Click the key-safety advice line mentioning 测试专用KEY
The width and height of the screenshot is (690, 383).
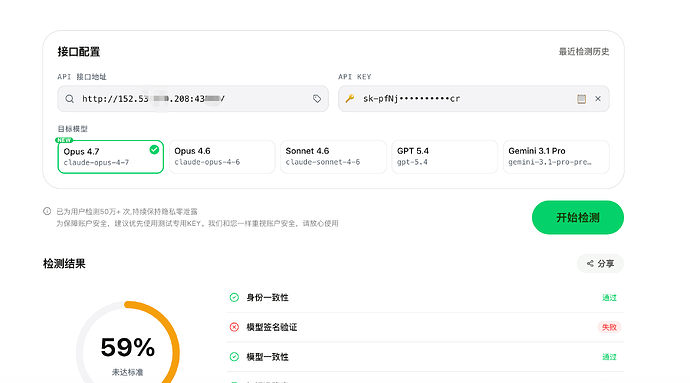pos(197,224)
